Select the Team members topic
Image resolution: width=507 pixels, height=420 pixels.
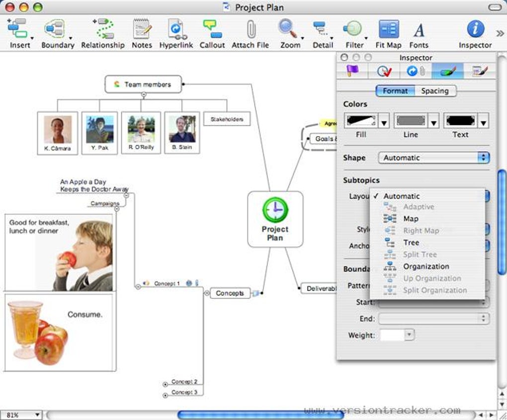[x=143, y=84]
